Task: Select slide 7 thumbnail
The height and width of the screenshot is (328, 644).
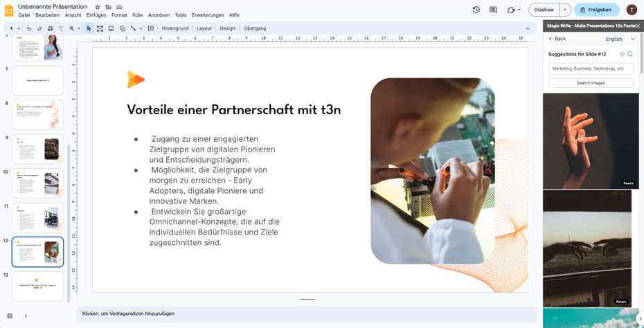Action: 38,80
